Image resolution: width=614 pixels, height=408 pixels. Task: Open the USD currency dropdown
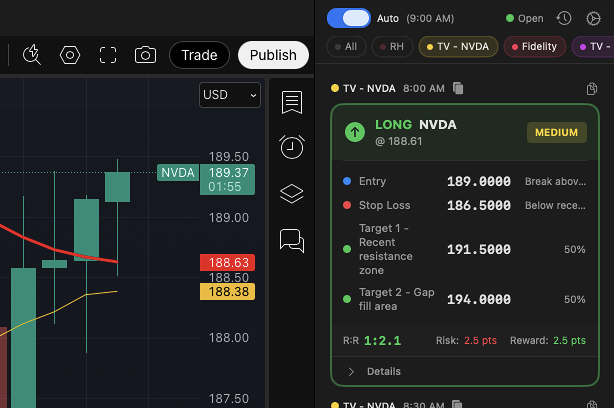(x=230, y=95)
